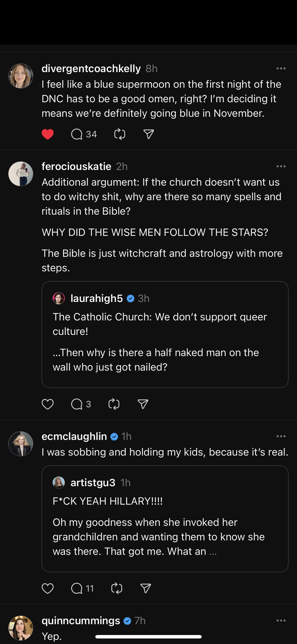Expand the three-dot menu on ecmclaughlin's post
Screen dimensions: 297x644
pos(281,436)
